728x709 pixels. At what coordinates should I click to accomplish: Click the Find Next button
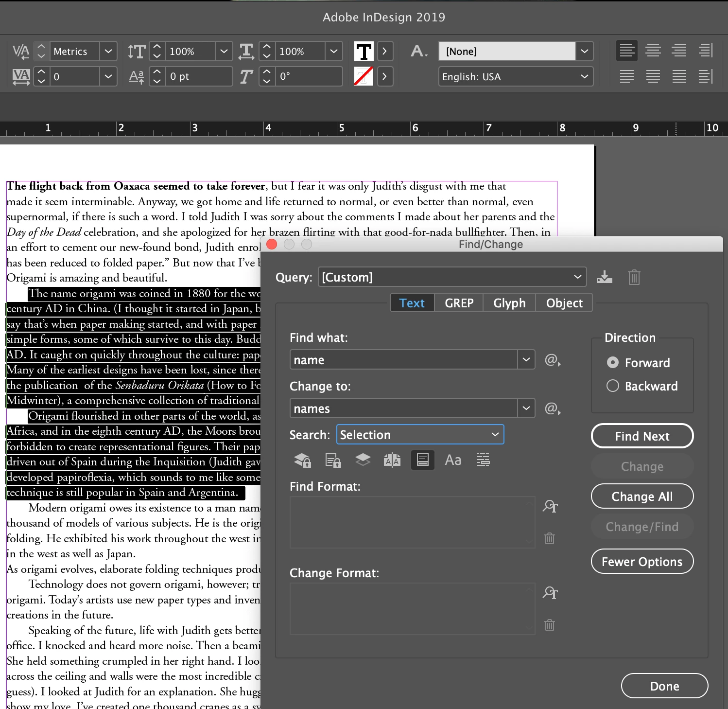pyautogui.click(x=642, y=436)
